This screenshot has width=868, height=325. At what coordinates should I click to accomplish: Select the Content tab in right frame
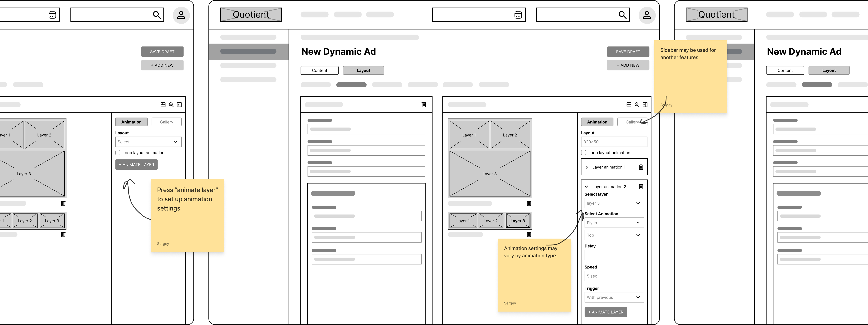pos(785,70)
